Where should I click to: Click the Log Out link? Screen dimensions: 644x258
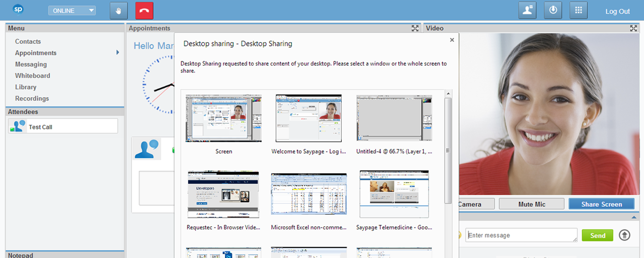pos(617,12)
